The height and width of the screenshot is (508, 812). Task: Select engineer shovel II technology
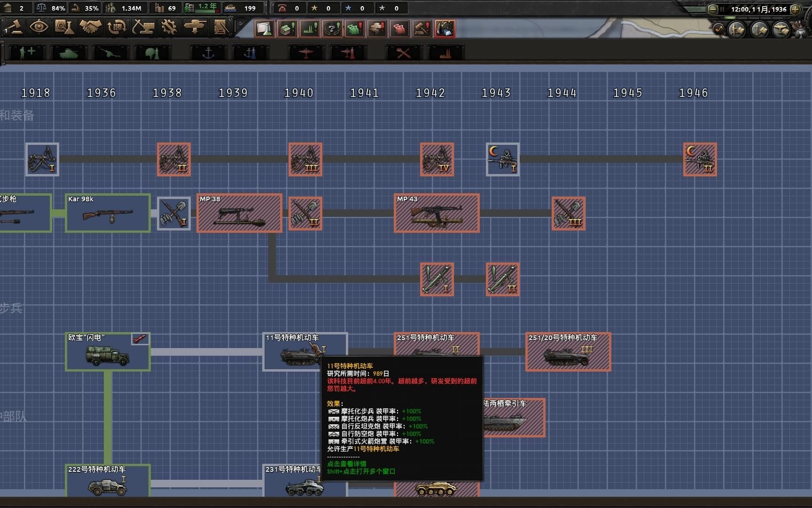305,214
